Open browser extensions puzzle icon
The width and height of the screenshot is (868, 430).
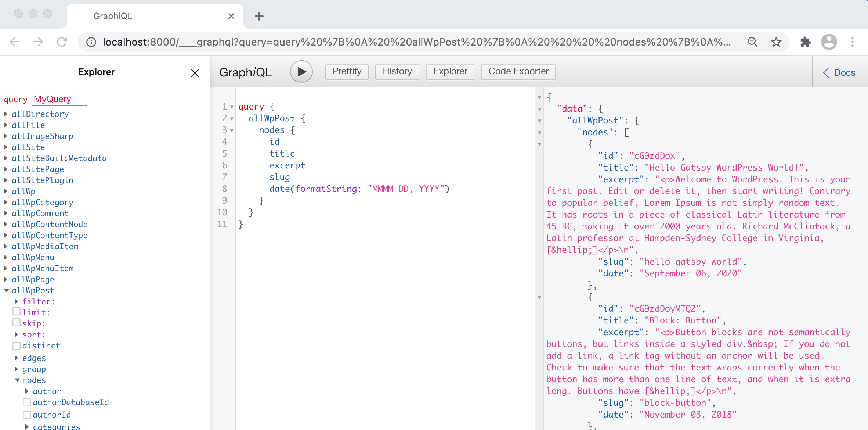tap(805, 42)
